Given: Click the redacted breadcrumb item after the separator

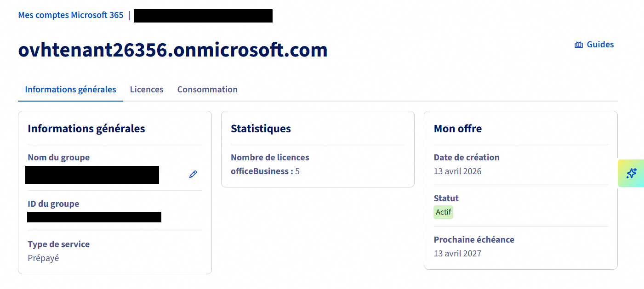Looking at the screenshot, I should (203, 16).
